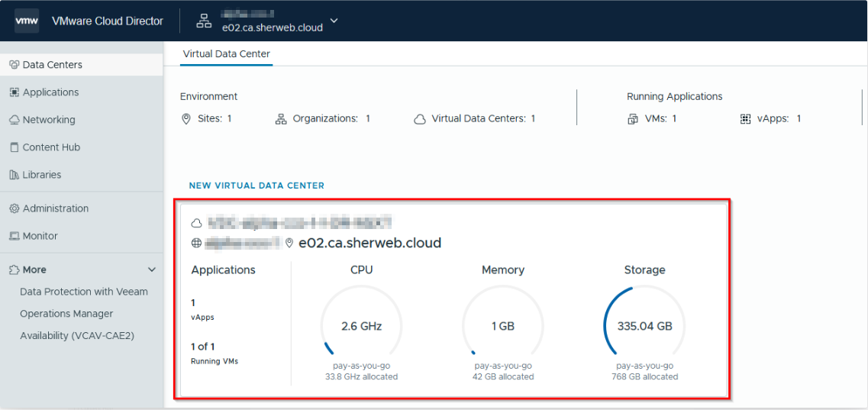Click the VMware Cloud Director title
This screenshot has height=410, width=868.
click(x=108, y=21)
